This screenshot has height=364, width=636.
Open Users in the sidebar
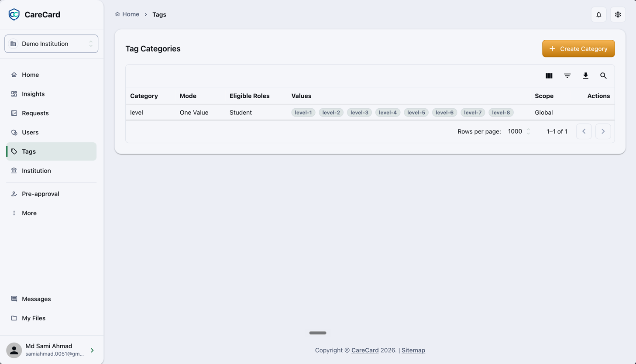(51, 132)
